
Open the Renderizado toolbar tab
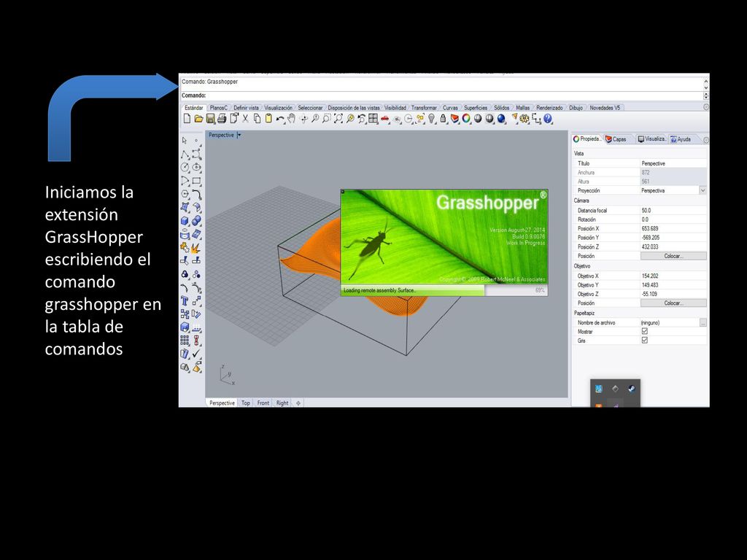(x=549, y=108)
